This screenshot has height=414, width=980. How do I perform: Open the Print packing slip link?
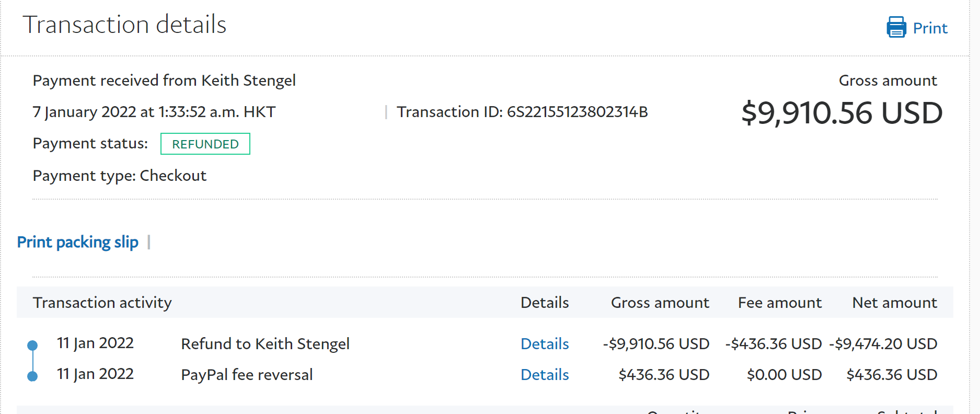(78, 242)
